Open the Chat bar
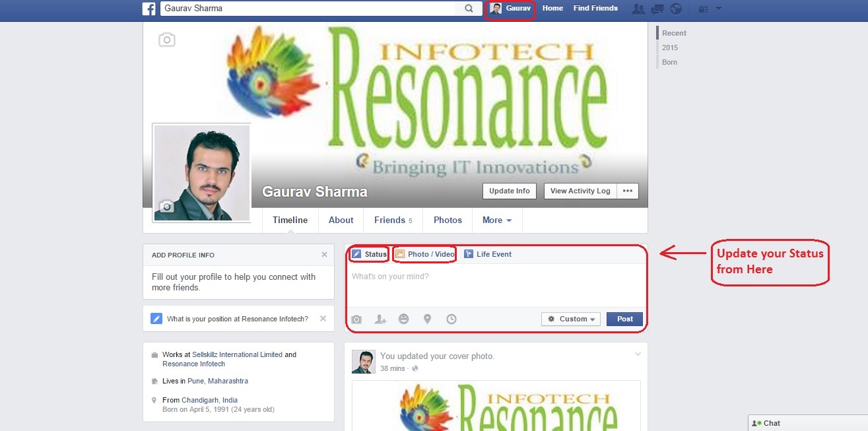Viewport: 868px width, 431px height. click(x=808, y=423)
